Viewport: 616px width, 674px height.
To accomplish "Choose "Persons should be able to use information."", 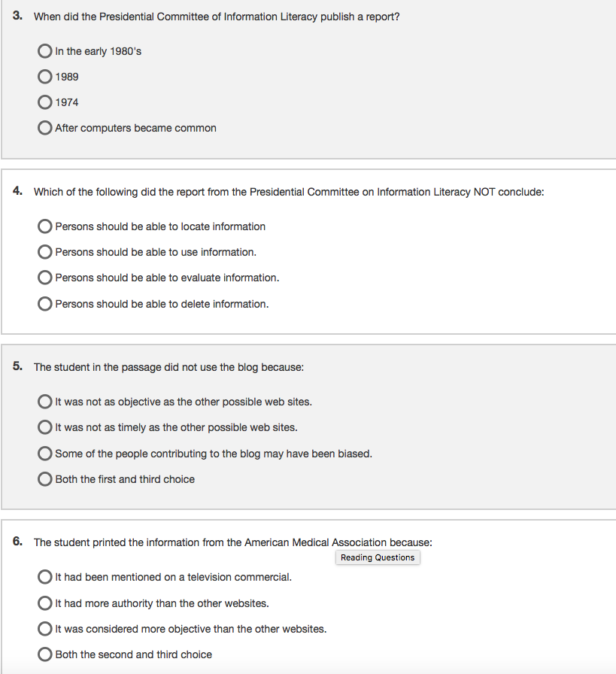I will (x=44, y=251).
